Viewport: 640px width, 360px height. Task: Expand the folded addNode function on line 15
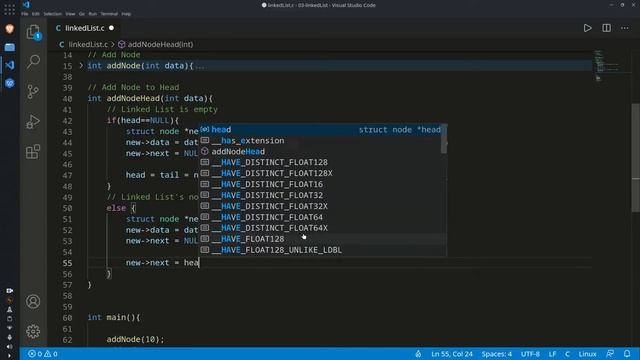[81, 65]
